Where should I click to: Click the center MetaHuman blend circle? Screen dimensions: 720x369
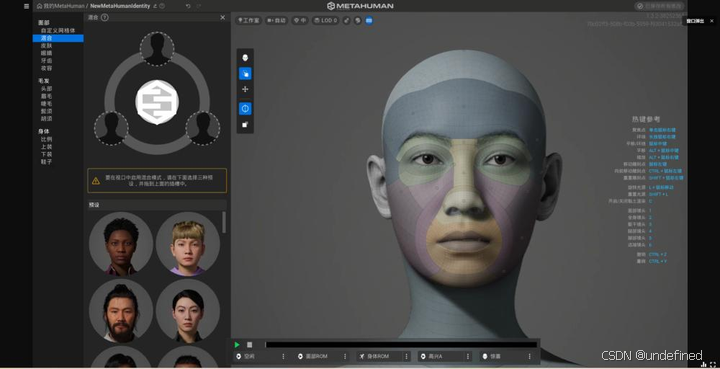click(x=157, y=102)
